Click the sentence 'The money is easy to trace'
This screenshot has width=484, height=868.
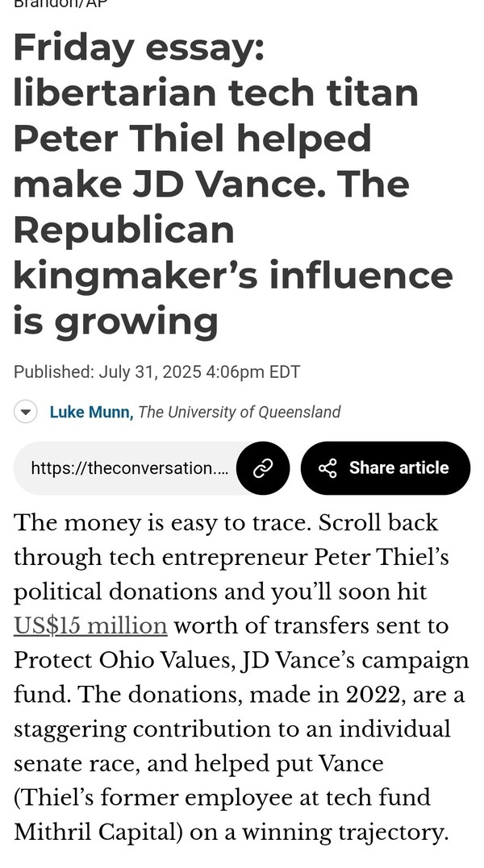coord(160,523)
